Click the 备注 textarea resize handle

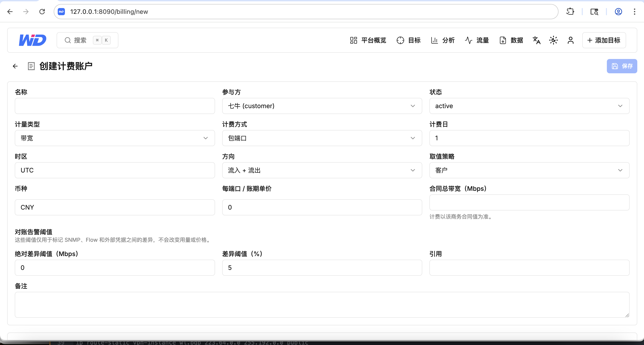[x=627, y=315]
